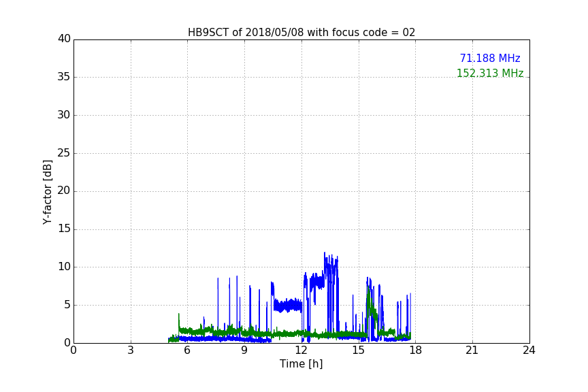Click the y-axis tick label '5'
The height and width of the screenshot is (392, 588).
point(67,305)
